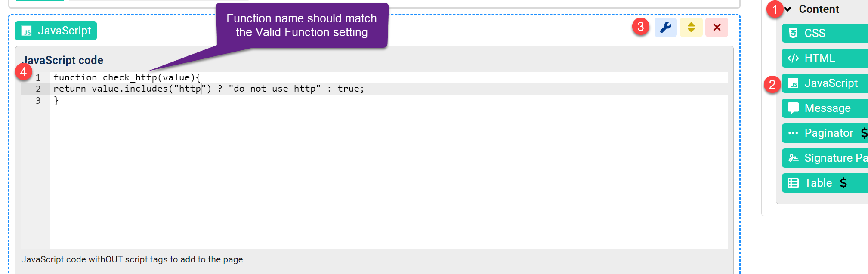The image size is (868, 274).
Task: Click the Signature pen icon
Action: 793,158
